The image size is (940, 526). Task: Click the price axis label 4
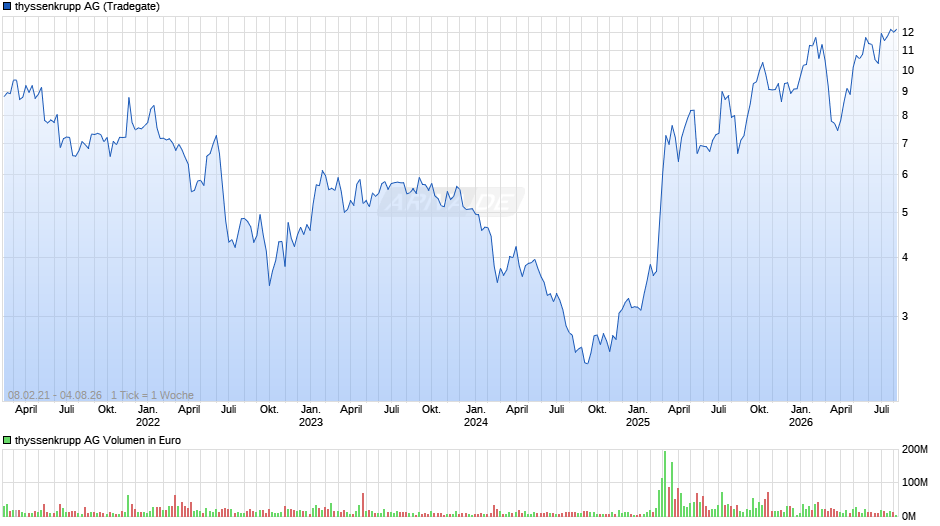[x=905, y=257]
